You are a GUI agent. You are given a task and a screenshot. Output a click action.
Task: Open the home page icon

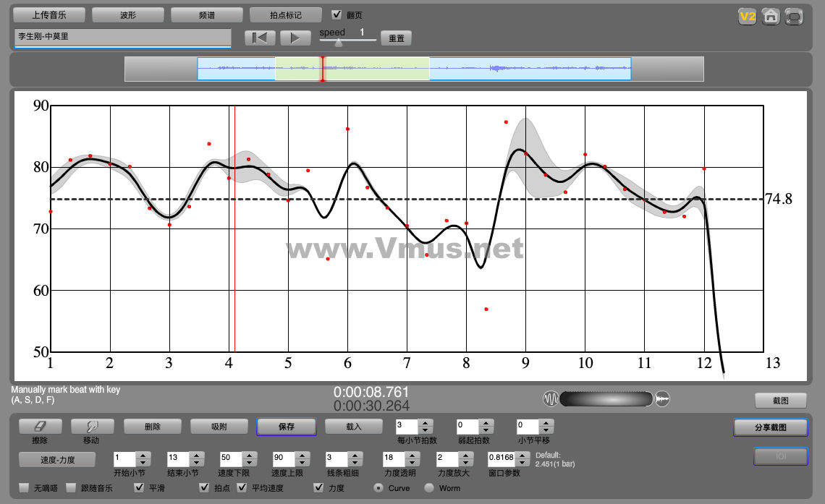coord(771,17)
